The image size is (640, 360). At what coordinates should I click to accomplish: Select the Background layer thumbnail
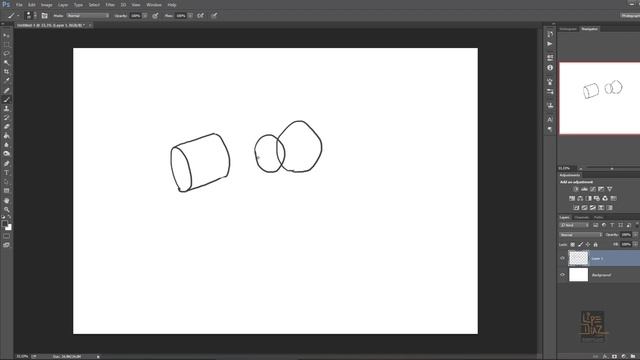[578, 275]
